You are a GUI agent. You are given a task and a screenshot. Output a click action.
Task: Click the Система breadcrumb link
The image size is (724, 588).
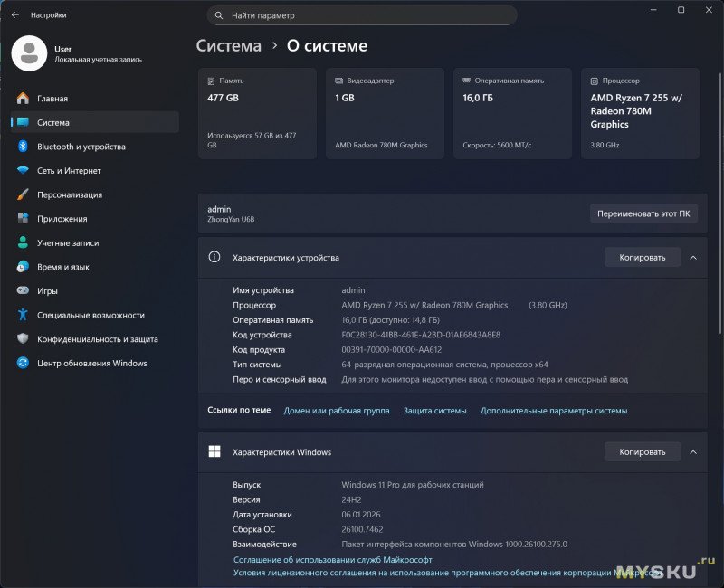point(229,46)
